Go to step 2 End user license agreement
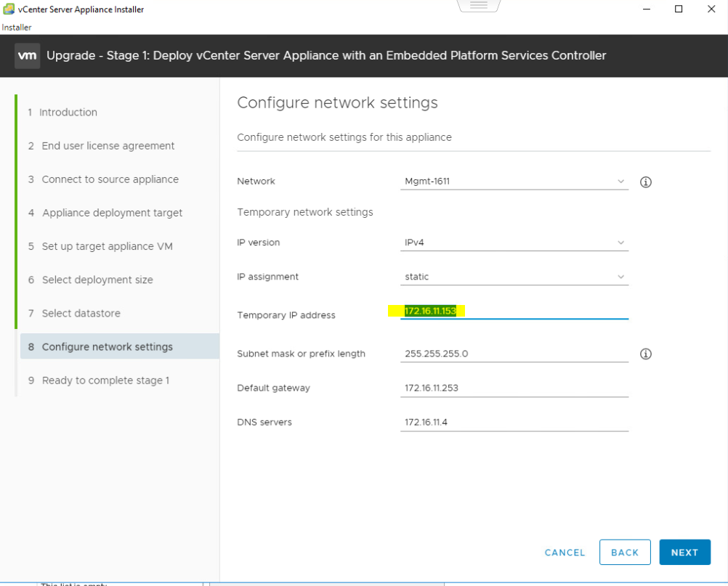The height and width of the screenshot is (586, 728). (101, 146)
